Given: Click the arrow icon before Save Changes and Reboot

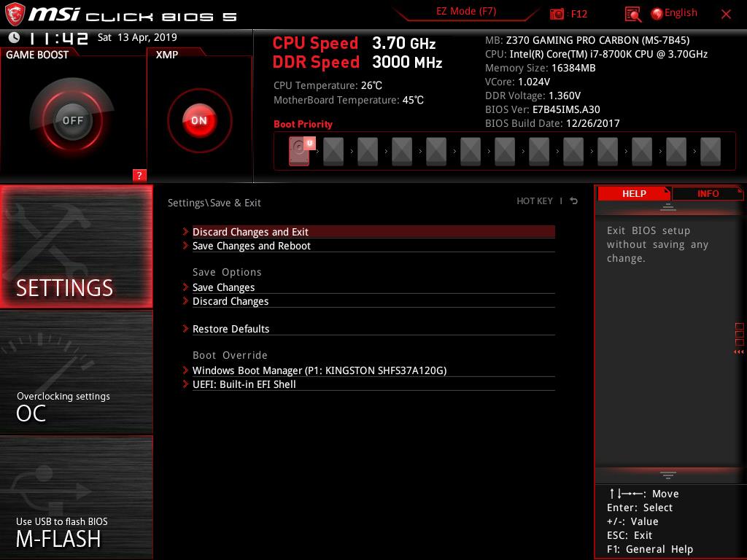Looking at the screenshot, I should (x=185, y=246).
